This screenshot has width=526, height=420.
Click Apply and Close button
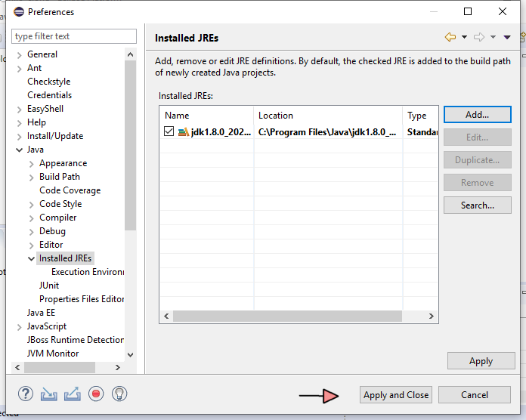click(x=396, y=395)
